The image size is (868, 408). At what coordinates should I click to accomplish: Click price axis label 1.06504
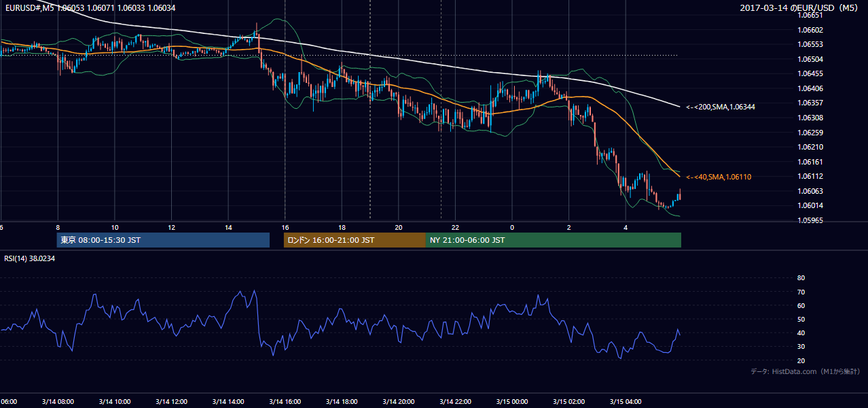[811, 59]
